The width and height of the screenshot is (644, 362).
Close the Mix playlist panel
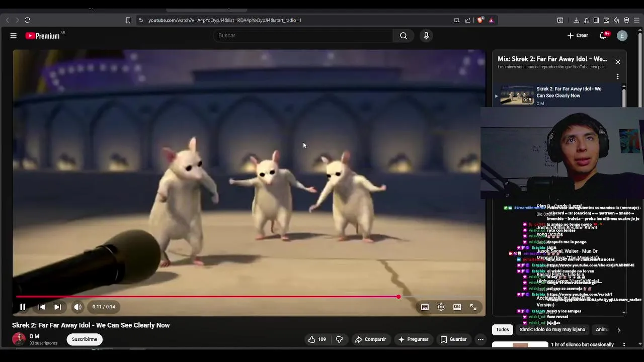[618, 62]
